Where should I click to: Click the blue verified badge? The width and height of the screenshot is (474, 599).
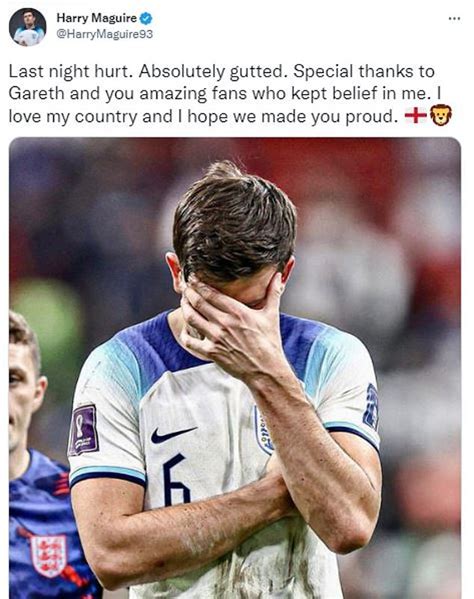point(146,18)
